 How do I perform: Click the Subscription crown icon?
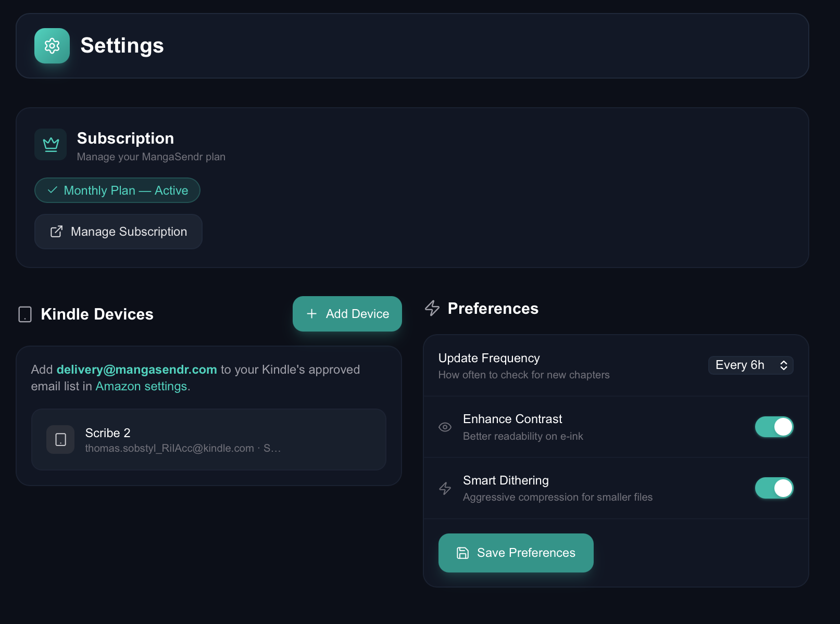pyautogui.click(x=51, y=144)
